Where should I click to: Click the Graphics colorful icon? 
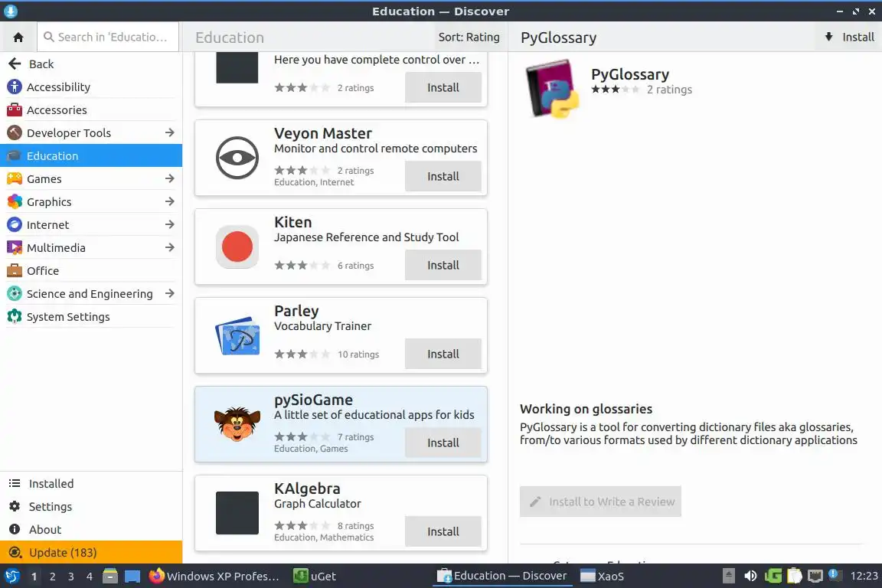coord(14,201)
